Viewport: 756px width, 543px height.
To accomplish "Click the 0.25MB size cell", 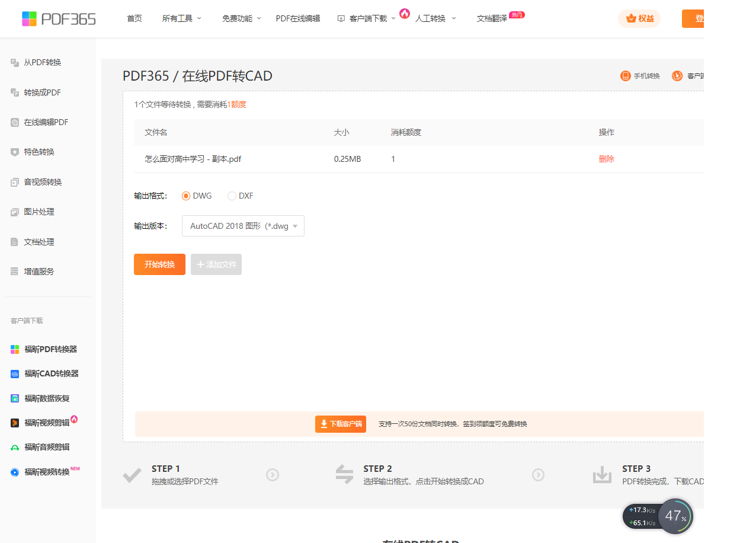I will coord(347,159).
